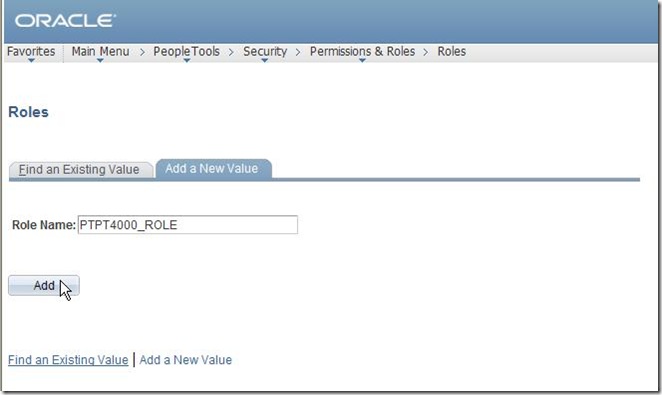Open the Main Menu dropdown
Viewport: 662px width, 395px height.
(x=100, y=52)
